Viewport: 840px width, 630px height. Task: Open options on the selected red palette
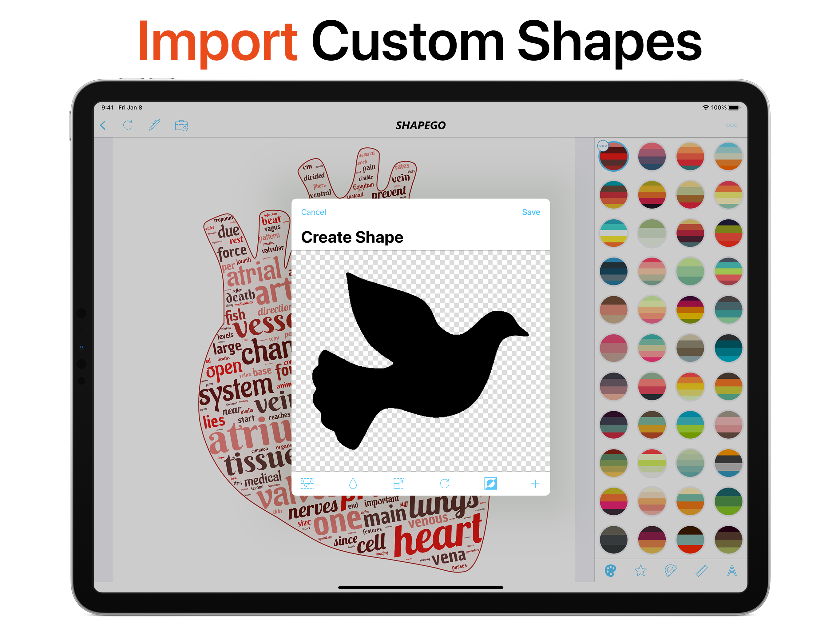603,146
